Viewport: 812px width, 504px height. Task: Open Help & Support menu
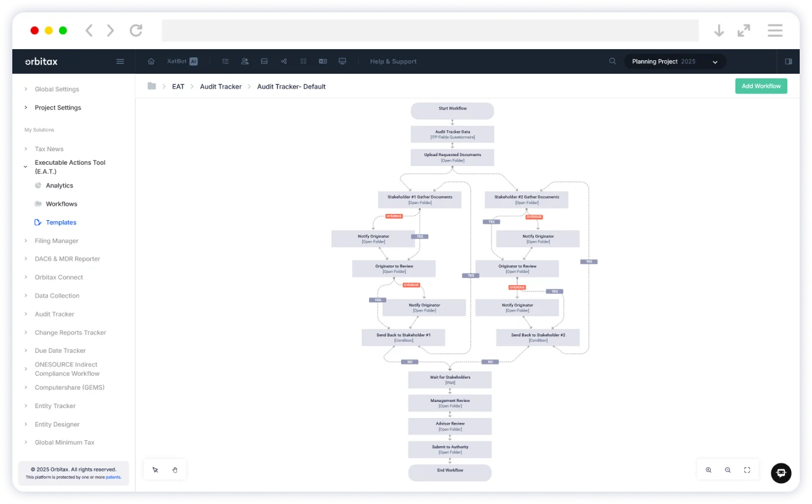point(393,61)
